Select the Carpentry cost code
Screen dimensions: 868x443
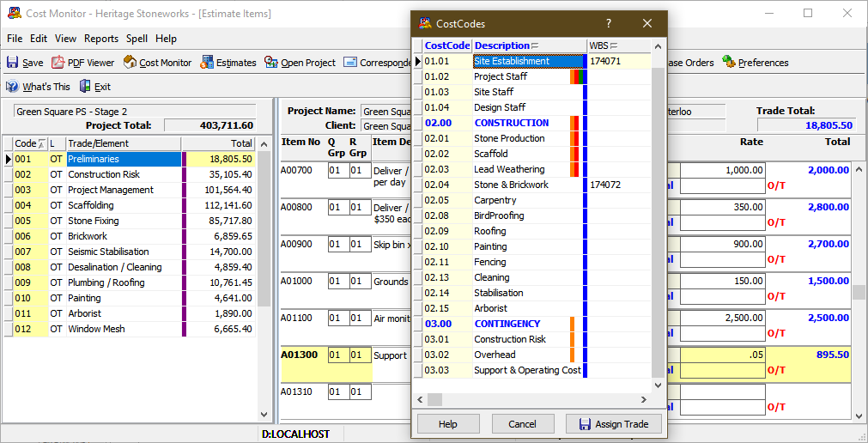pyautogui.click(x=532, y=200)
